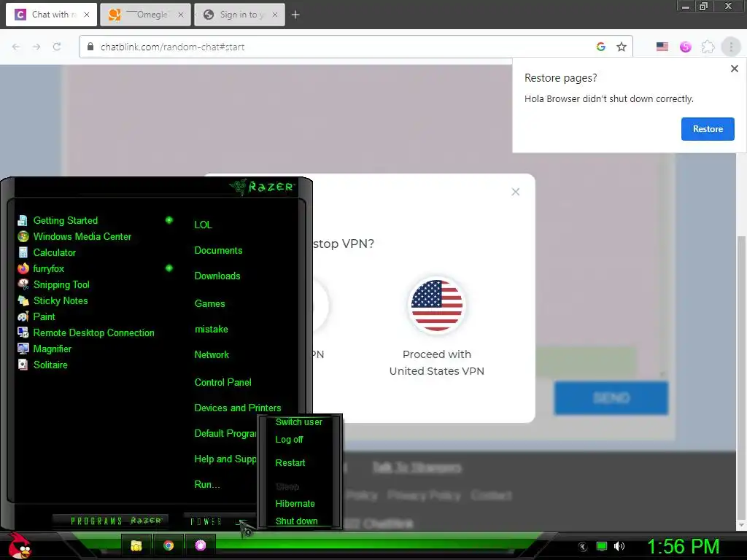The image size is (747, 560).
Task: Close the Sign in tab
Action: click(275, 15)
